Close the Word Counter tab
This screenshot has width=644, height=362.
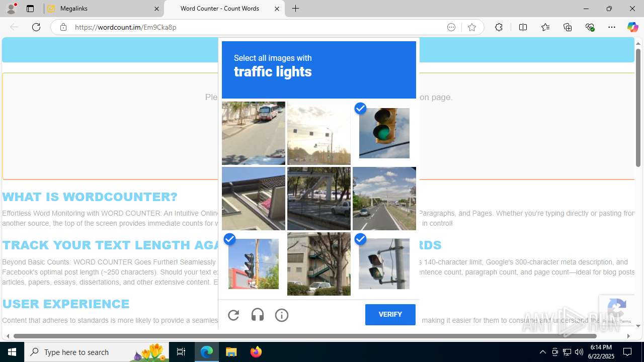pyautogui.click(x=277, y=9)
